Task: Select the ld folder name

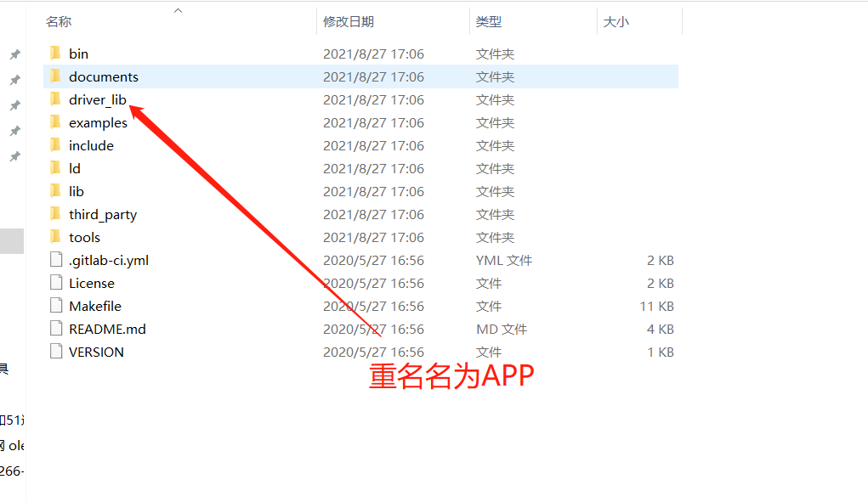Action: (75, 169)
